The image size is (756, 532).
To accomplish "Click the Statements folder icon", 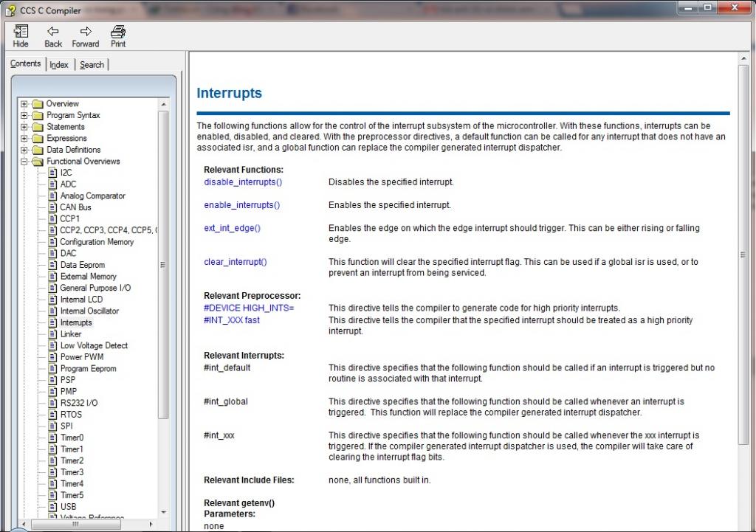I will 38,127.
